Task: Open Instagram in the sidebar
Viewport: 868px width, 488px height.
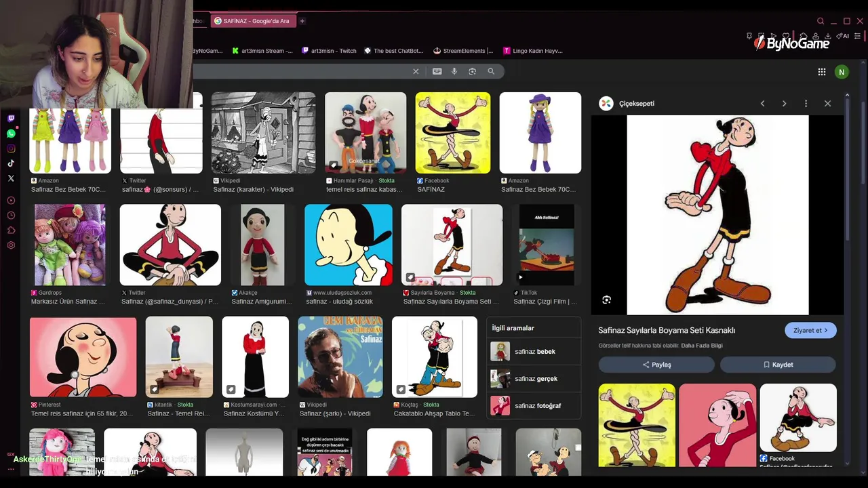Action: click(x=11, y=148)
